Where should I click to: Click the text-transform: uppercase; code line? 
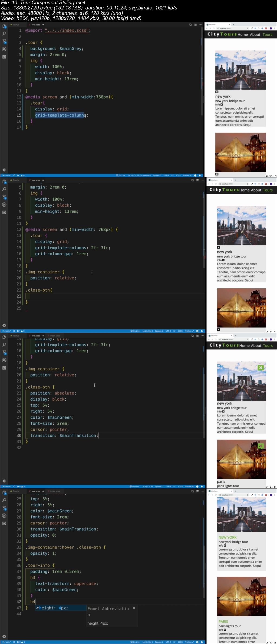click(67, 583)
